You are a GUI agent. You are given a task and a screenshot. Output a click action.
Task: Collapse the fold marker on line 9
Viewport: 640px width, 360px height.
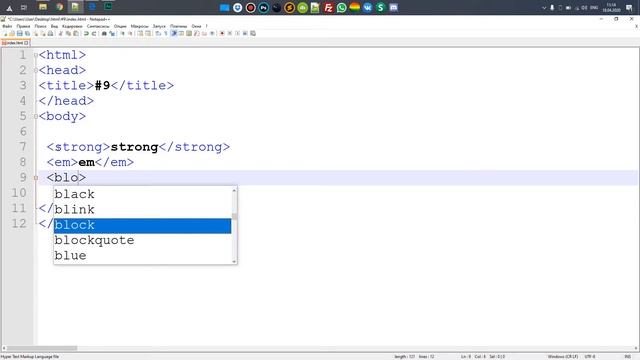(36, 178)
